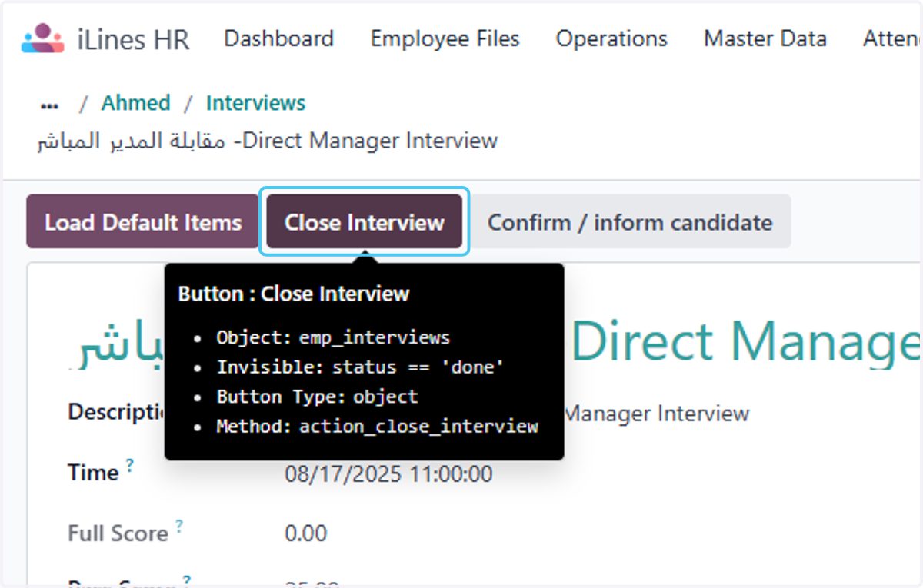
Task: Click Confirm / inform candidate button
Action: pos(631,222)
